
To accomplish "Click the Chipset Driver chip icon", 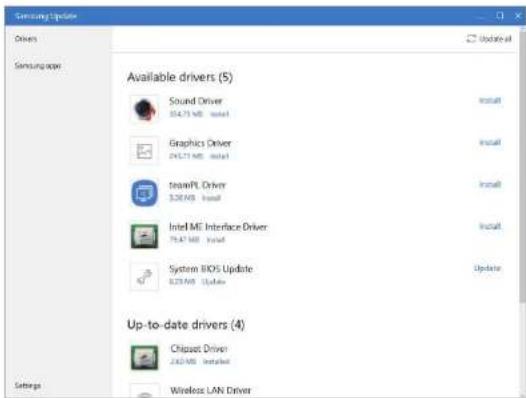I will 144,357.
